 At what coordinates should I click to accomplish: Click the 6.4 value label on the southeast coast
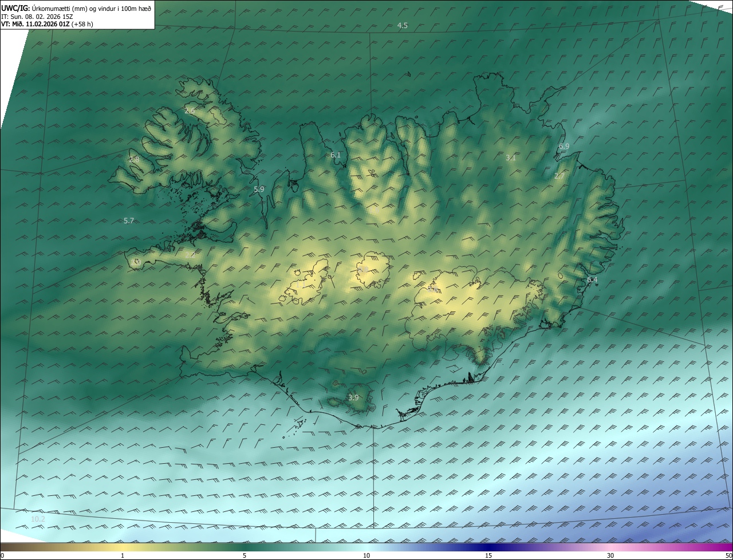592,280
